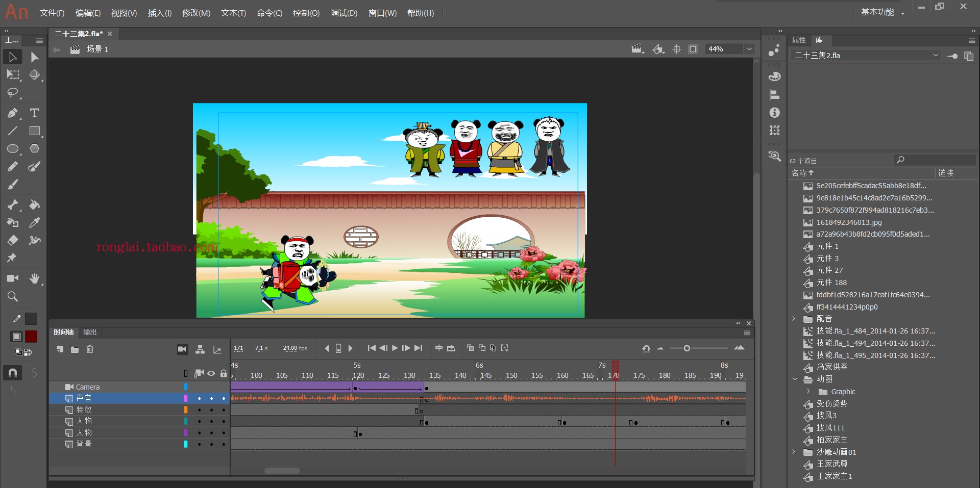Open stage zoom 44% dropdown
The image size is (980, 488).
coord(749,49)
